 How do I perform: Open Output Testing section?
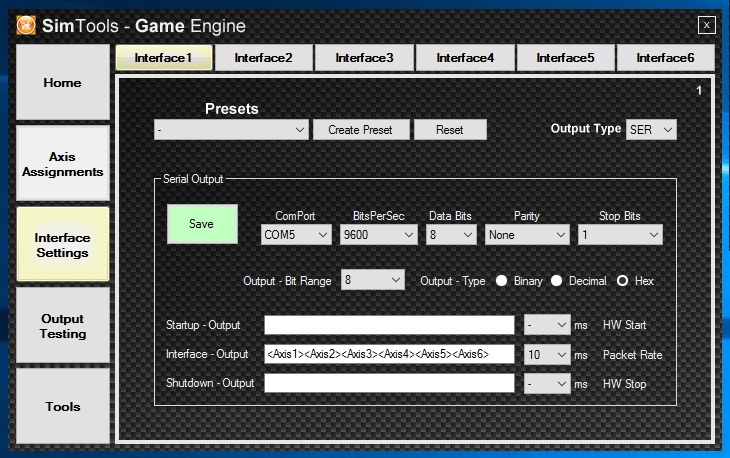pyautogui.click(x=63, y=326)
